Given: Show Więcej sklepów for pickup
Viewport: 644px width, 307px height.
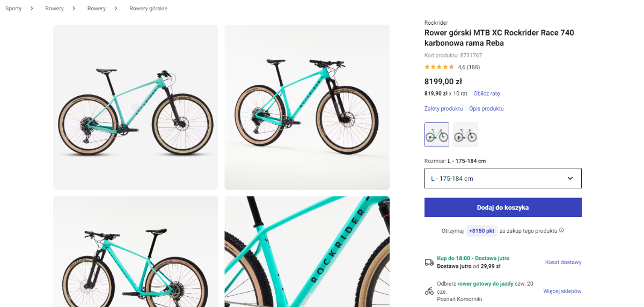Looking at the screenshot, I should point(562,291).
